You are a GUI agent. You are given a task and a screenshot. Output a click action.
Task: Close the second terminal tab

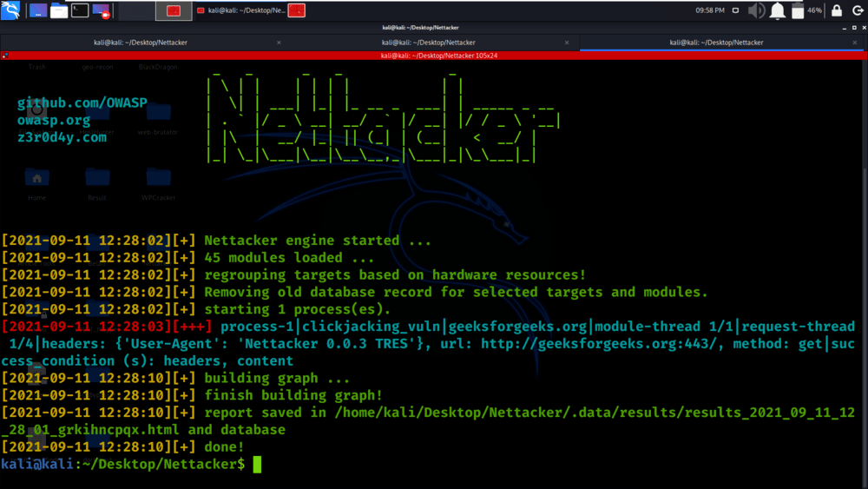coord(568,42)
